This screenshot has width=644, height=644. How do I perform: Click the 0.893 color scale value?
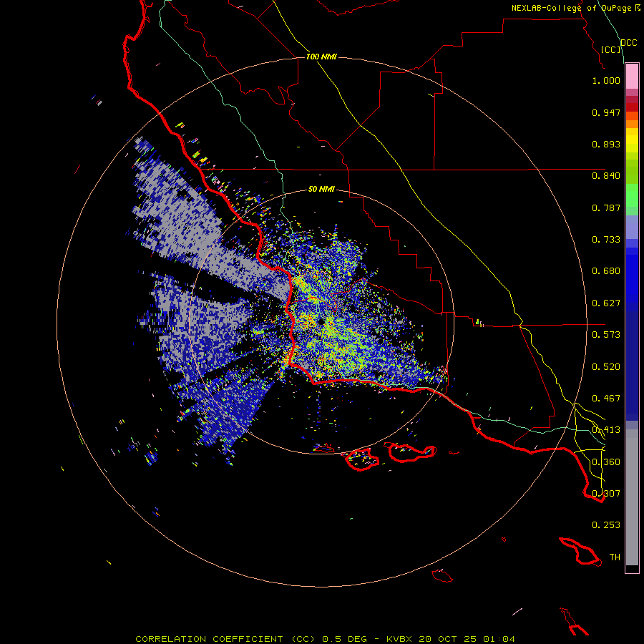[606, 144]
